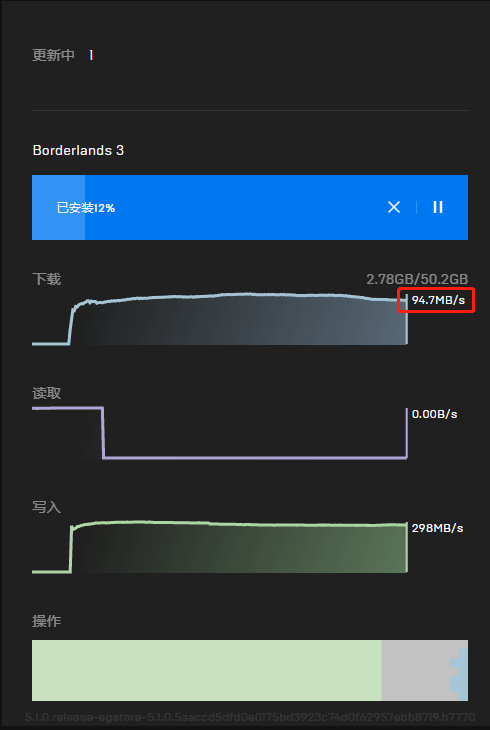
Task: Click the 下载 download label
Action: [x=47, y=279]
